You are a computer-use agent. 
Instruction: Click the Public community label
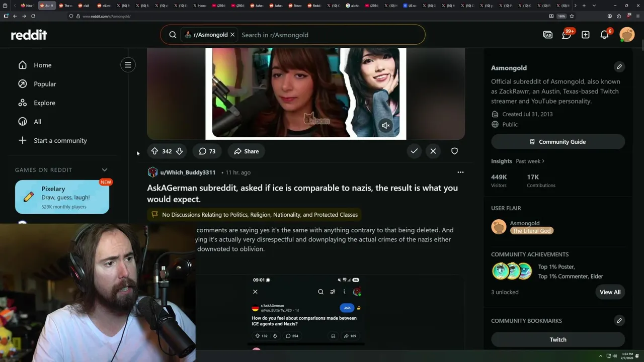pyautogui.click(x=510, y=124)
